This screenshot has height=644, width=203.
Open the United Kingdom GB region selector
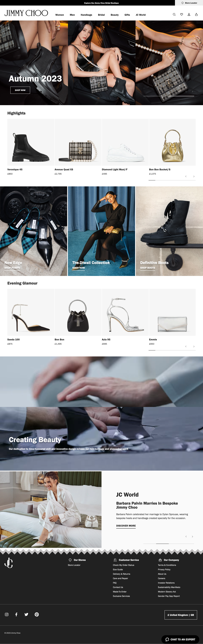coord(181,615)
